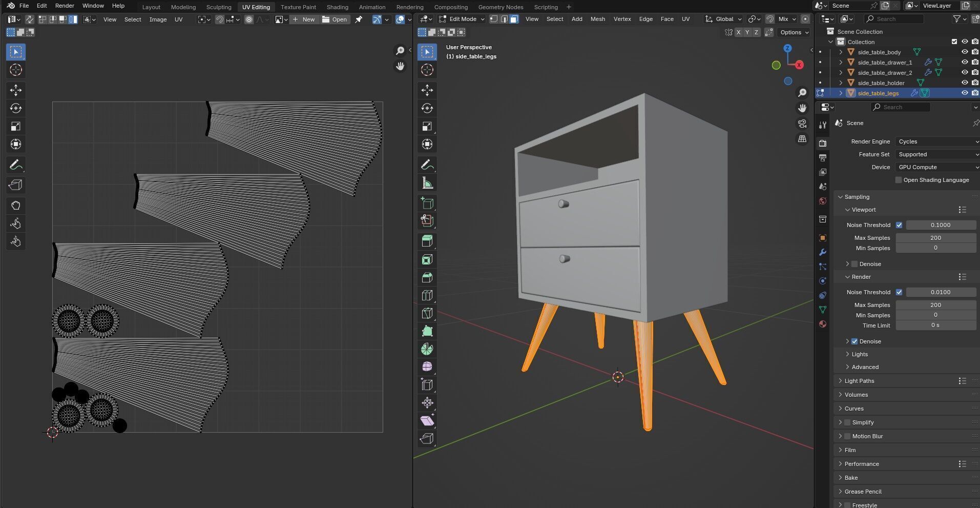This screenshot has width=980, height=508.
Task: Click X mirror axis button
Action: (738, 32)
